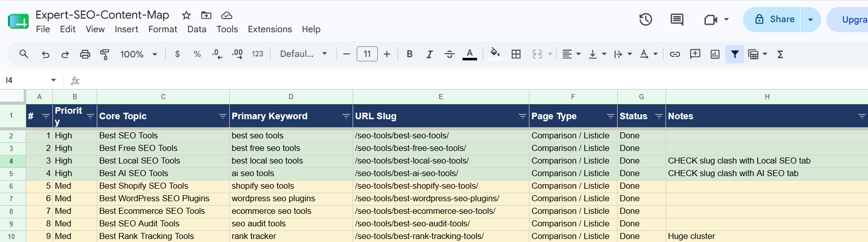This screenshot has width=868, height=242.
Task: Open the Insert menu
Action: (x=126, y=29)
